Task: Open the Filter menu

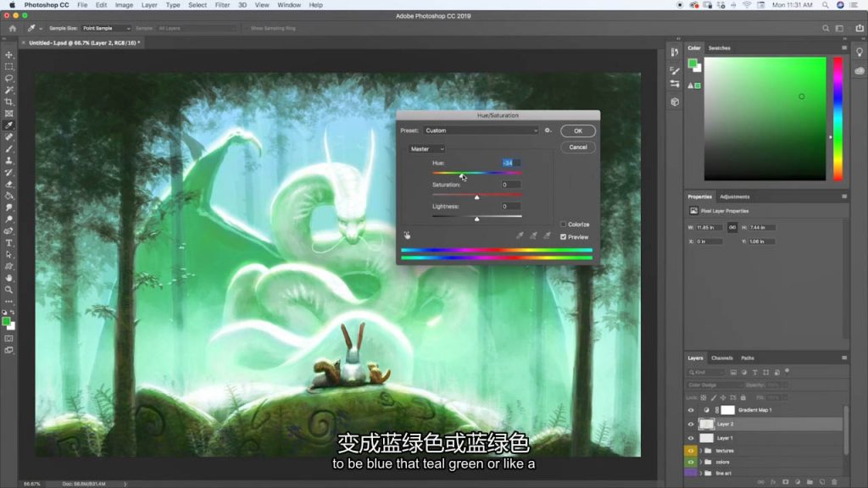Action: [x=222, y=5]
